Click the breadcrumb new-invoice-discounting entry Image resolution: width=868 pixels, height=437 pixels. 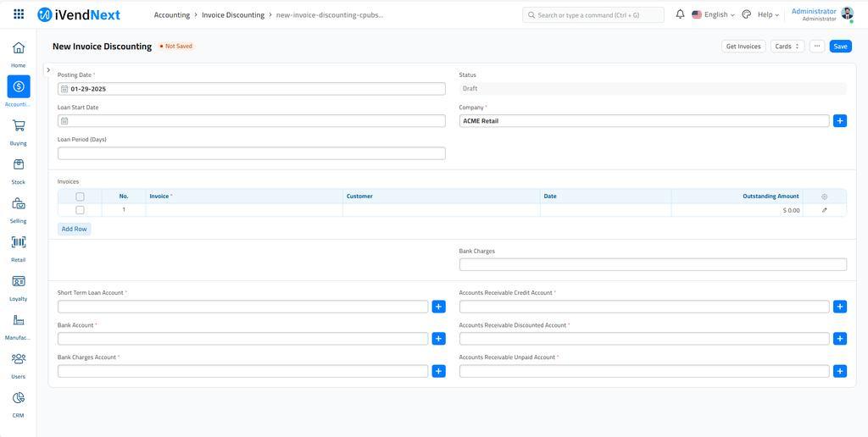click(330, 15)
